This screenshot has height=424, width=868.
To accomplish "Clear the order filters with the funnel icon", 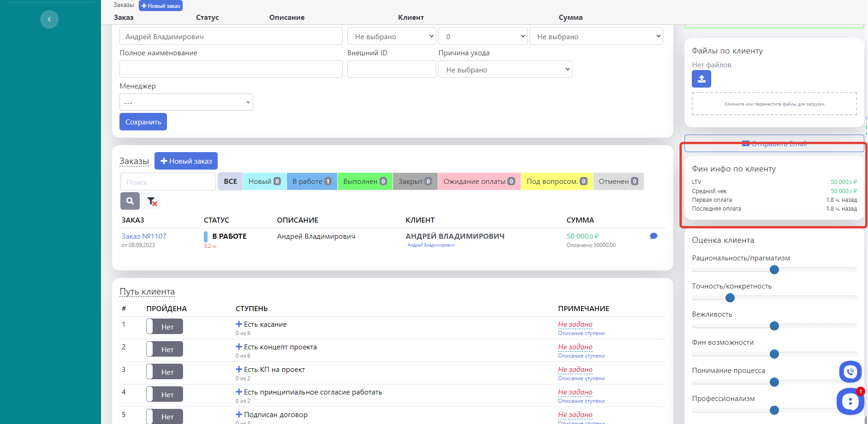I will (x=152, y=201).
